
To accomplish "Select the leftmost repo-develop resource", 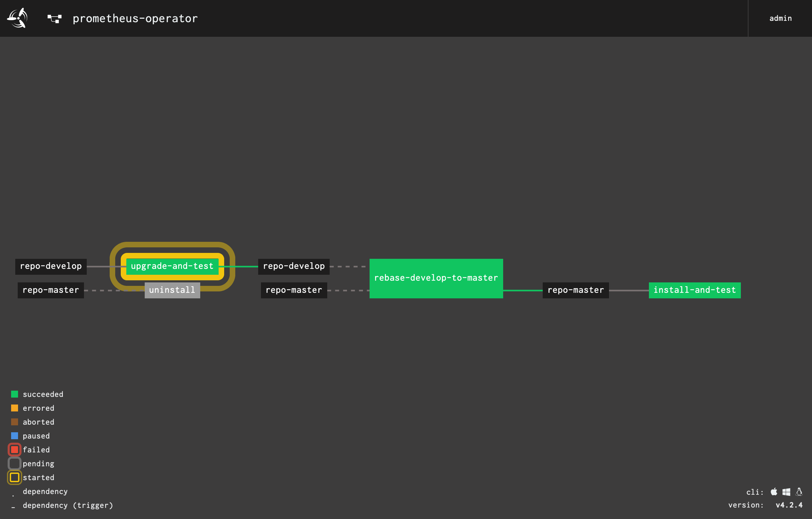I will [51, 266].
